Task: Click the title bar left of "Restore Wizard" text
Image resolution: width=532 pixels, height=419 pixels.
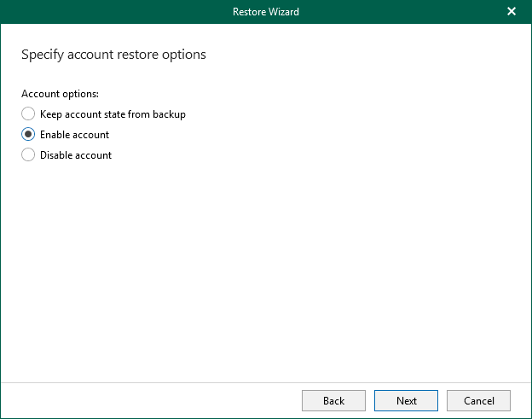Action: [111, 12]
